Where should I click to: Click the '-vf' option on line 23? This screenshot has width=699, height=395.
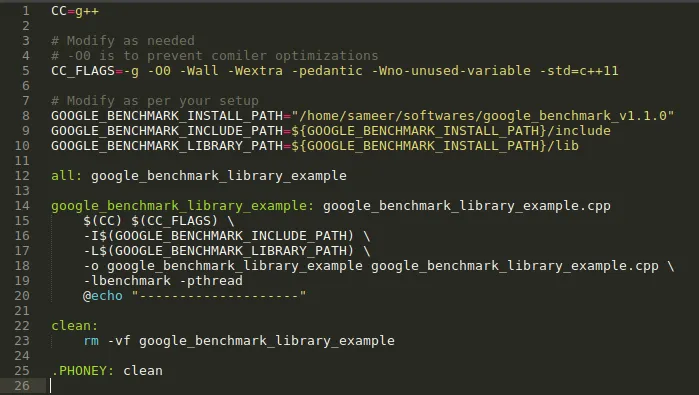pyautogui.click(x=119, y=341)
